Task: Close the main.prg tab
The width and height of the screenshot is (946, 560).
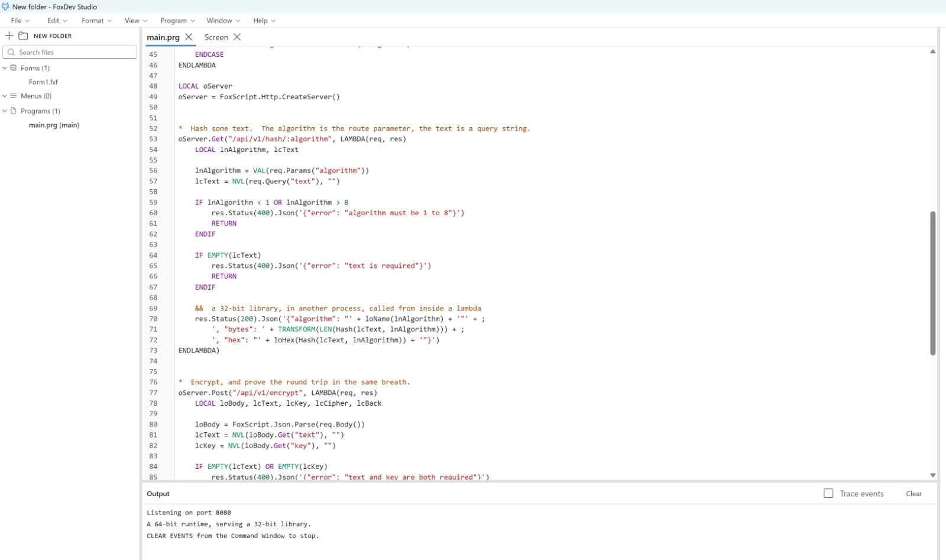Action: (189, 37)
